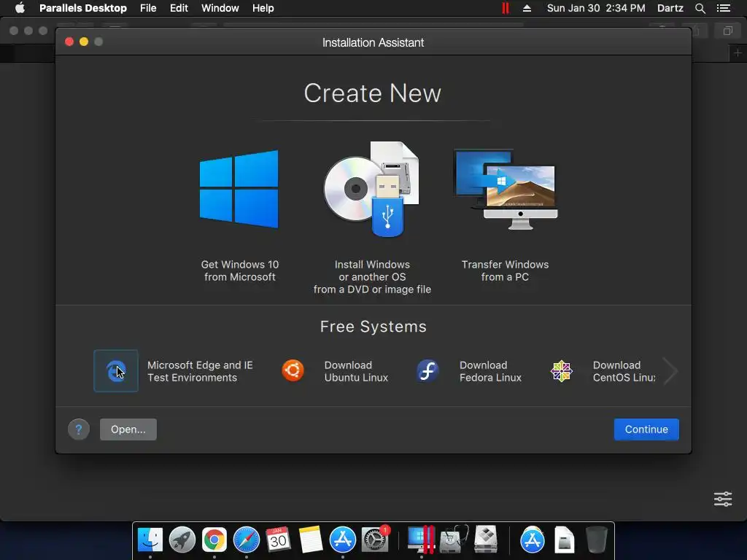
Task: Open help with the question mark button
Action: (79, 429)
